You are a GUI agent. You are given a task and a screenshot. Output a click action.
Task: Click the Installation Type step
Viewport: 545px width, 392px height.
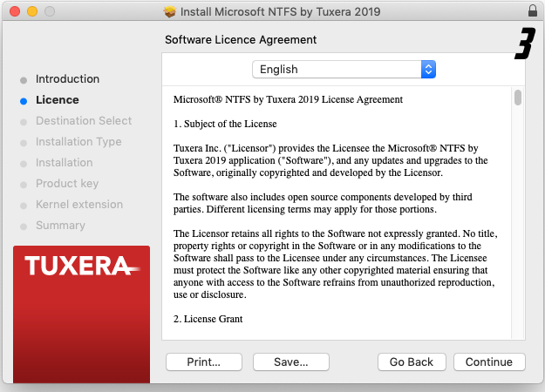(78, 142)
